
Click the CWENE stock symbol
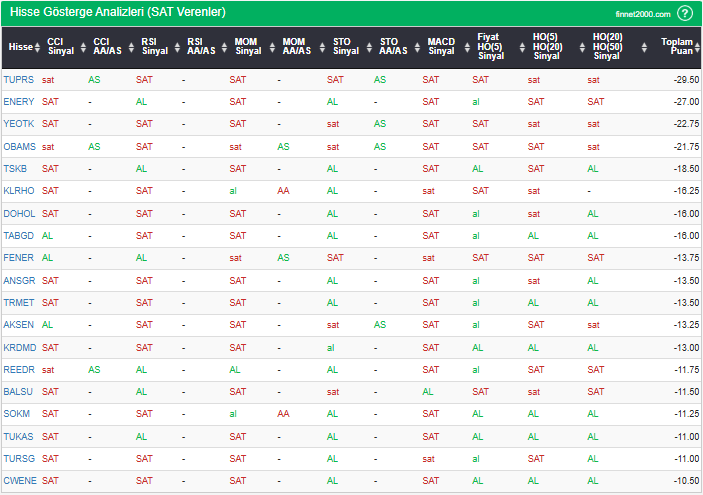tap(19, 481)
